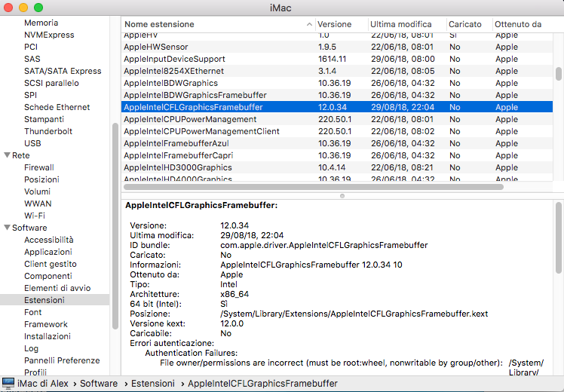564x392 pixels.
Task: Click the green zoom window button
Action: point(38,8)
